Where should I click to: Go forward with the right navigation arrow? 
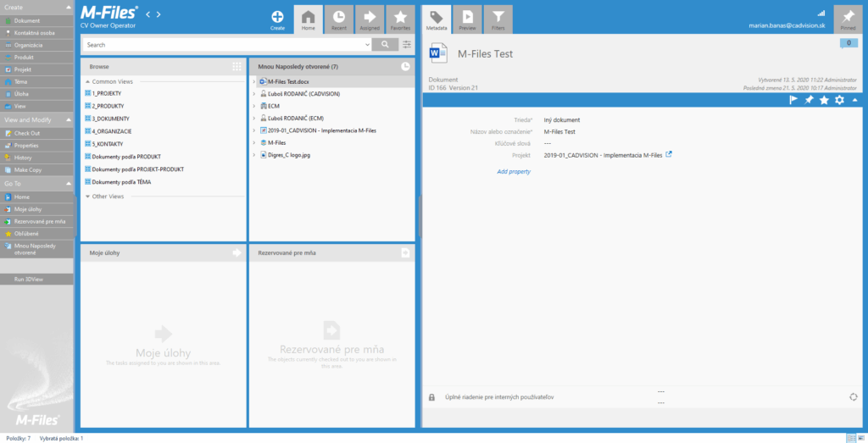click(x=159, y=14)
